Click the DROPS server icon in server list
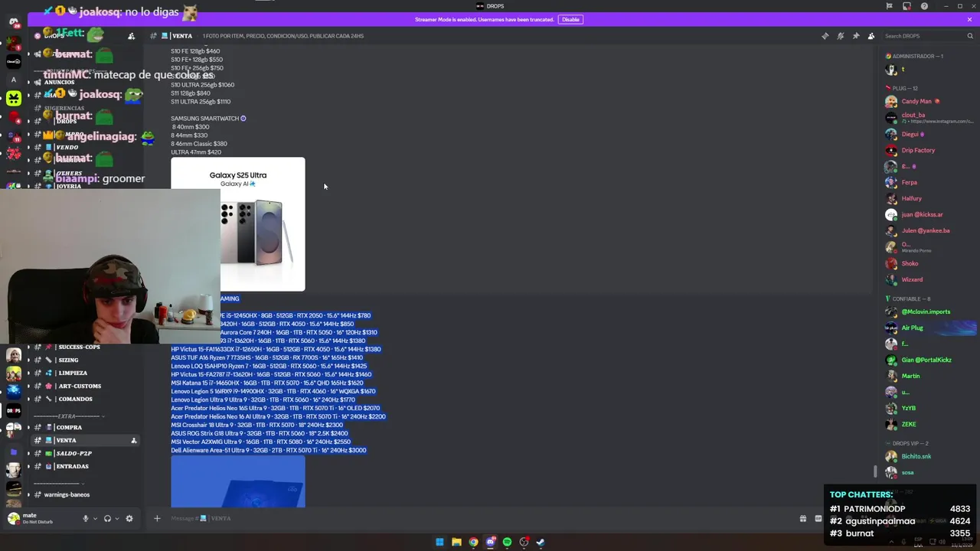The height and width of the screenshot is (551, 980). pos(14,410)
